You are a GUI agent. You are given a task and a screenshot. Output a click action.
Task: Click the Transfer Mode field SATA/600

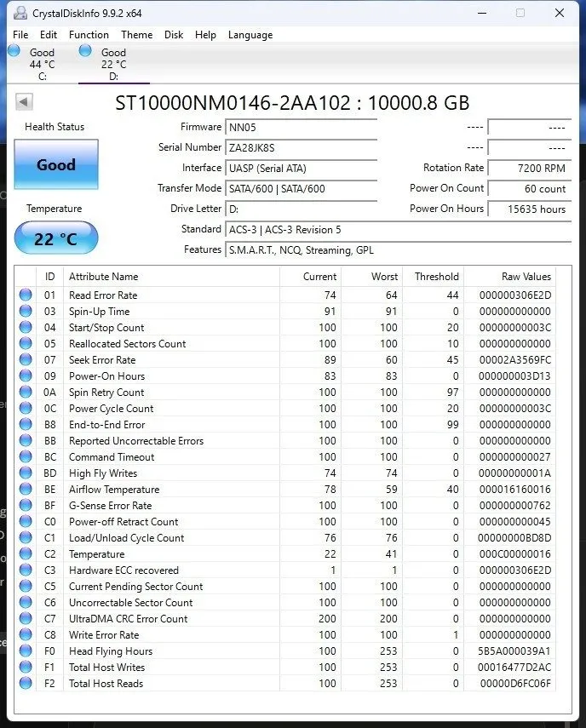[x=301, y=188]
